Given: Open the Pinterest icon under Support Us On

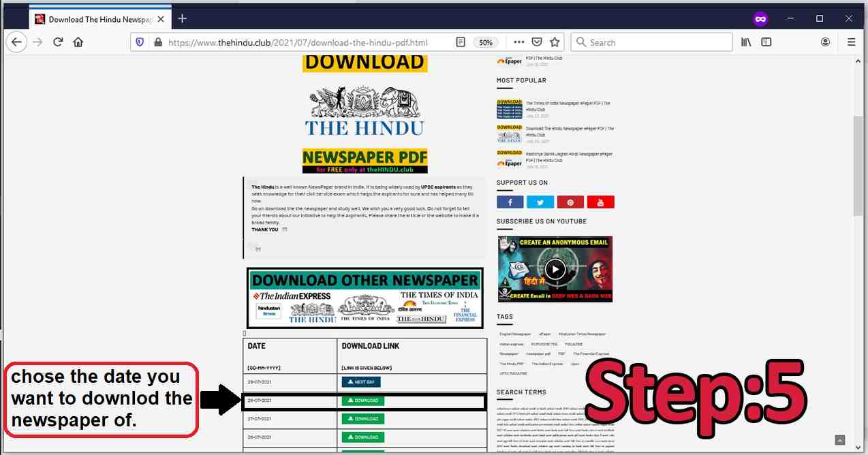Looking at the screenshot, I should (570, 202).
